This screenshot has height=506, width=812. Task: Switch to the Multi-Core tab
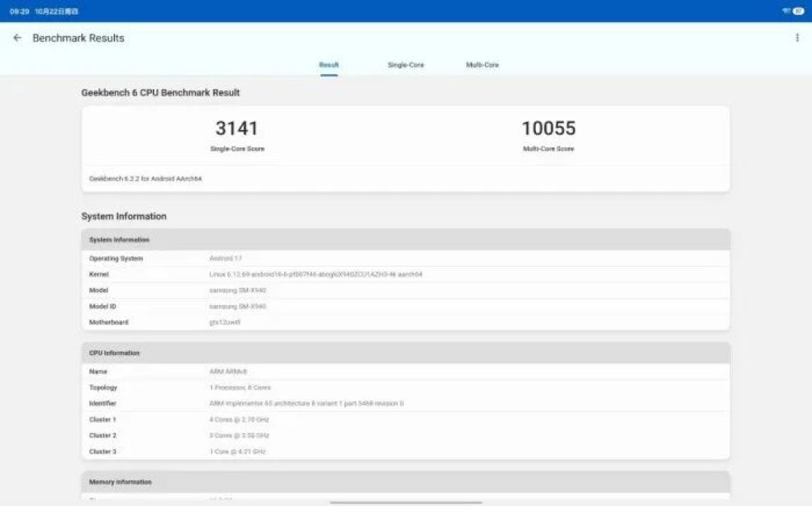tap(482, 65)
